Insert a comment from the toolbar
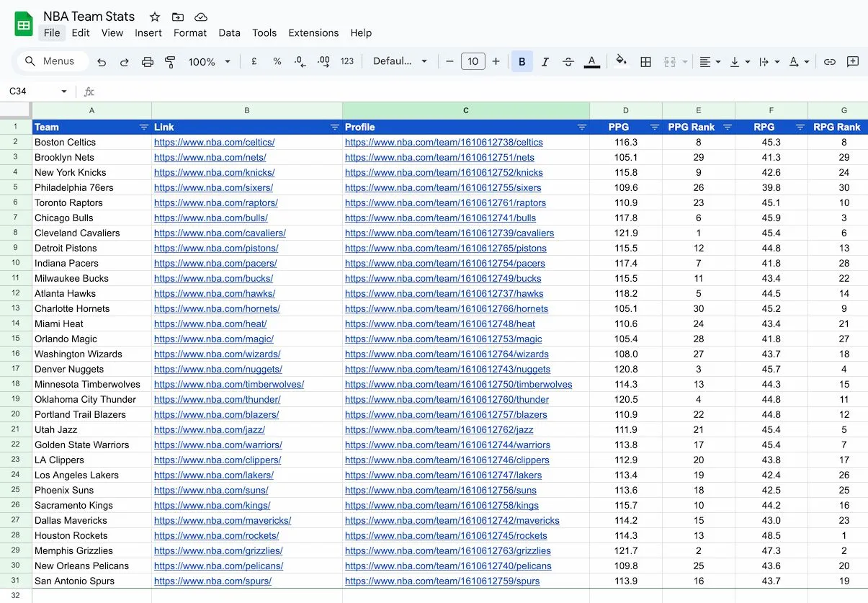Image resolution: width=868 pixels, height=603 pixels. (x=853, y=61)
